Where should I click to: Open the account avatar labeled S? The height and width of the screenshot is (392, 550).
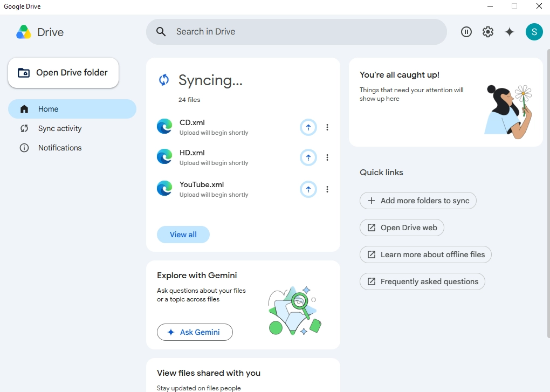pyautogui.click(x=534, y=32)
